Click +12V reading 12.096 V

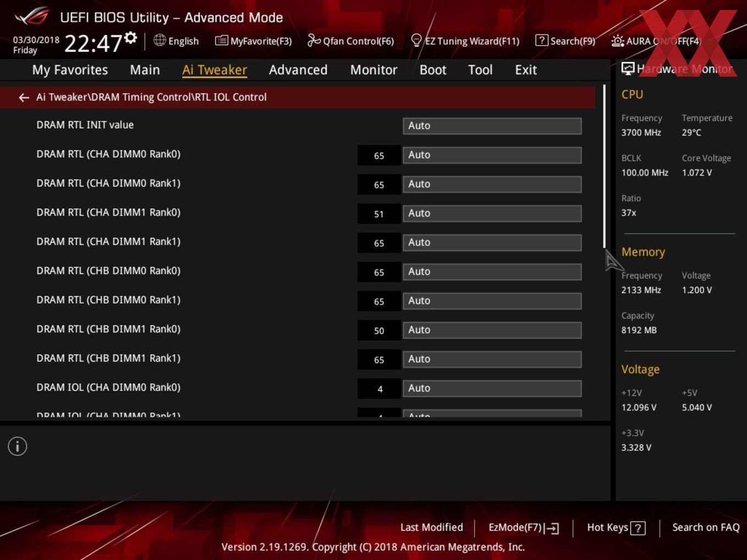639,407
